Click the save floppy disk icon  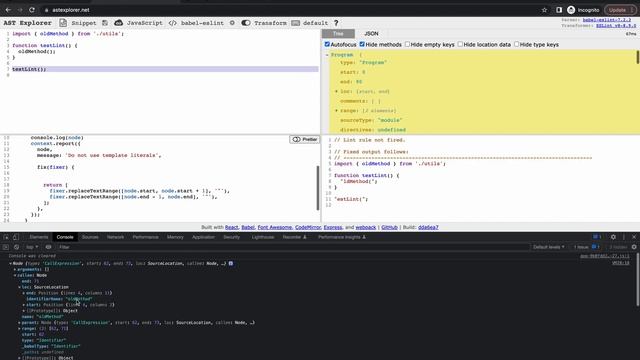pos(105,23)
